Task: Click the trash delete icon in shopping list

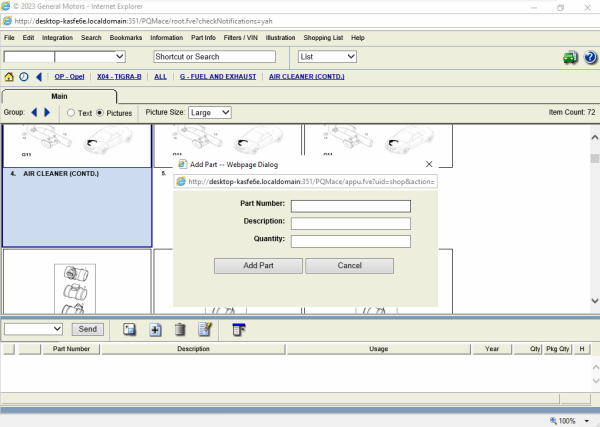Action: coord(180,329)
